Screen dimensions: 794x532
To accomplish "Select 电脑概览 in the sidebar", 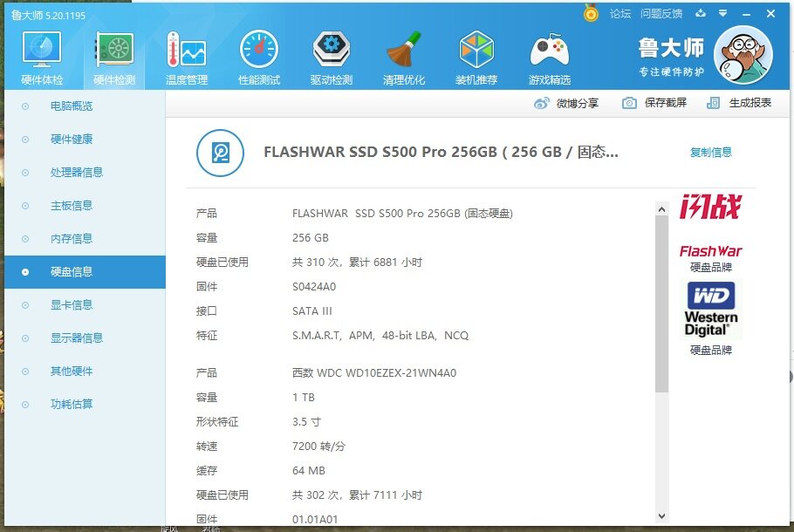I will click(72, 106).
